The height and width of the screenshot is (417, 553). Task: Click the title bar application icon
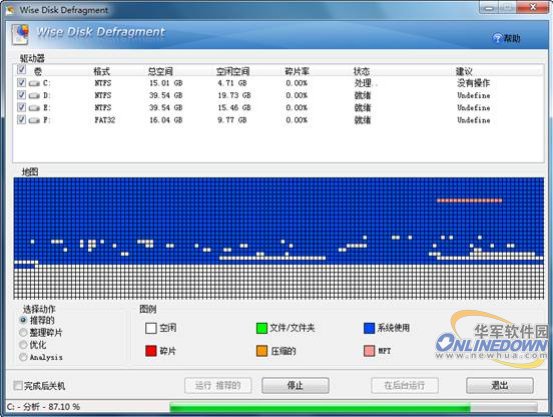point(10,10)
